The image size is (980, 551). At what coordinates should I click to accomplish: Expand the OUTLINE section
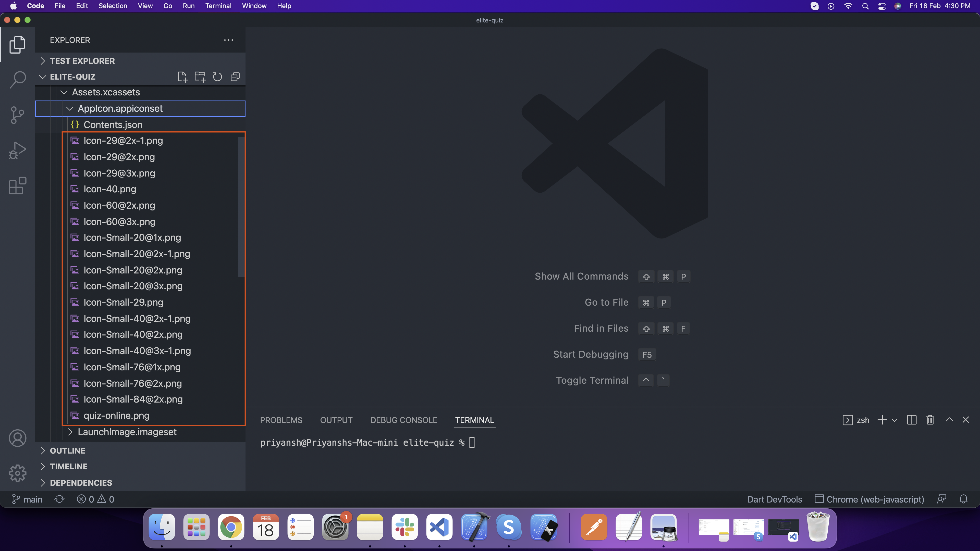67,450
